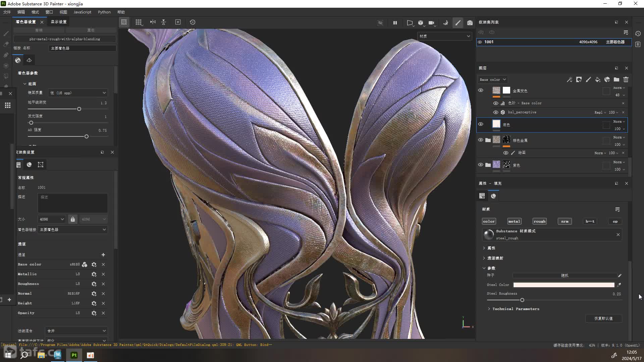Collapse the 参数 section
The width and height of the screenshot is (644, 362).
pyautogui.click(x=484, y=268)
